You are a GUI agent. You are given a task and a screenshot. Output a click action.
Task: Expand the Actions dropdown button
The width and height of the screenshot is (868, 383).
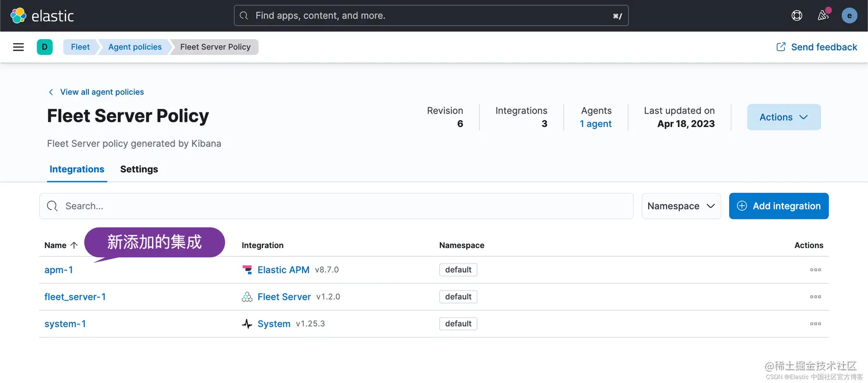tap(784, 117)
